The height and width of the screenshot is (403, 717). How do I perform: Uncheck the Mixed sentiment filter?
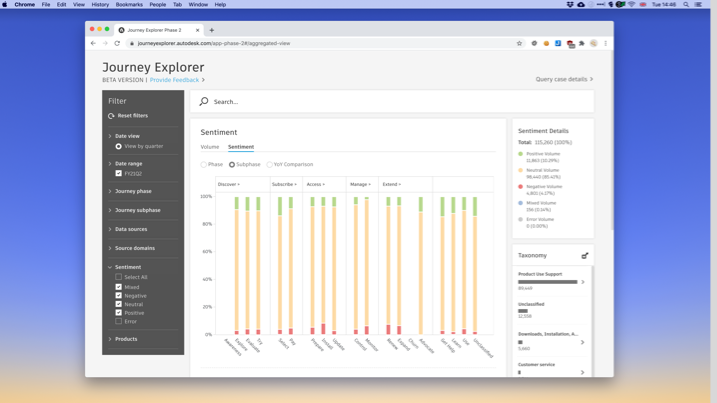click(x=118, y=287)
